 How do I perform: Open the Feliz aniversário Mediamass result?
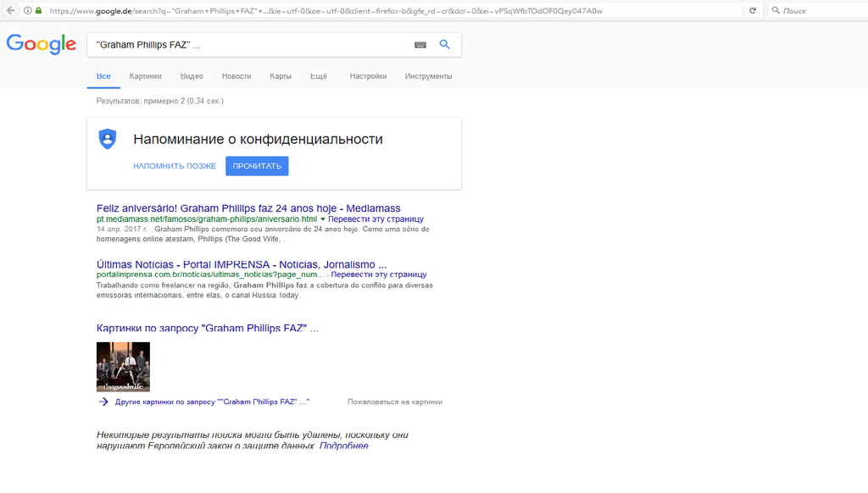click(248, 208)
